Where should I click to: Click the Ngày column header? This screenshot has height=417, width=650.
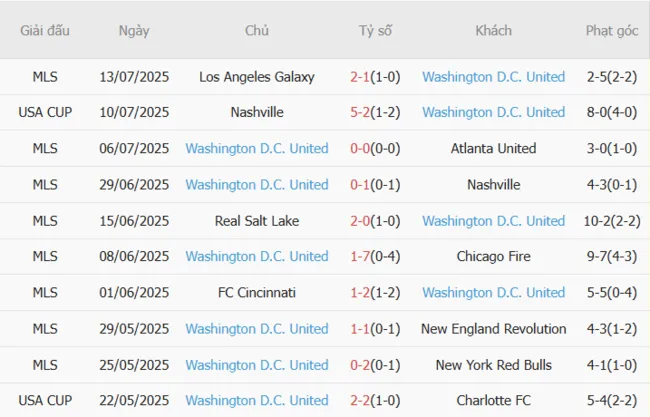pyautogui.click(x=134, y=31)
